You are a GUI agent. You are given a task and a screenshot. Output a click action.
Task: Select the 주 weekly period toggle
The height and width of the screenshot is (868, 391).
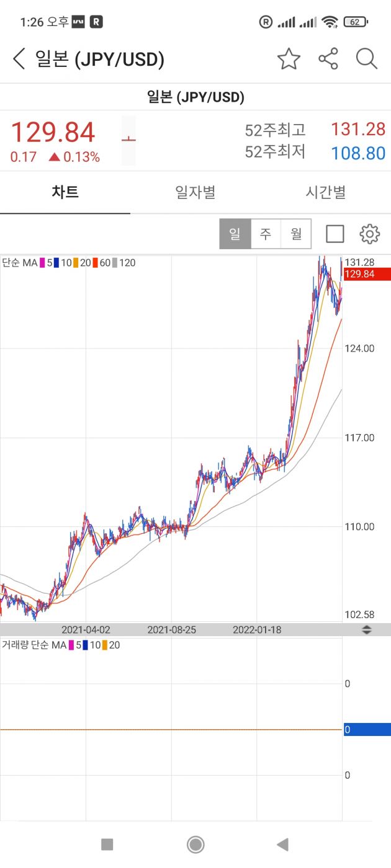click(x=266, y=234)
